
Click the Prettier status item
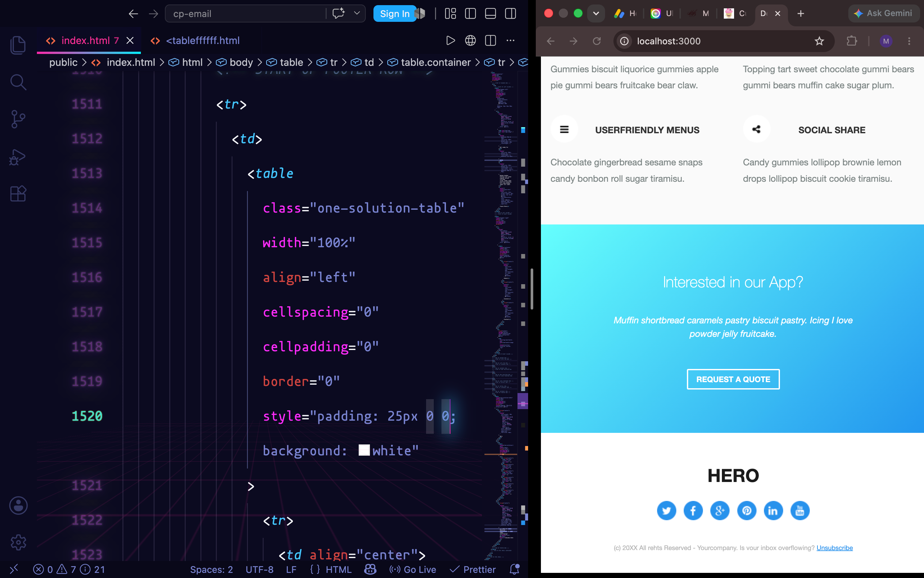point(473,570)
